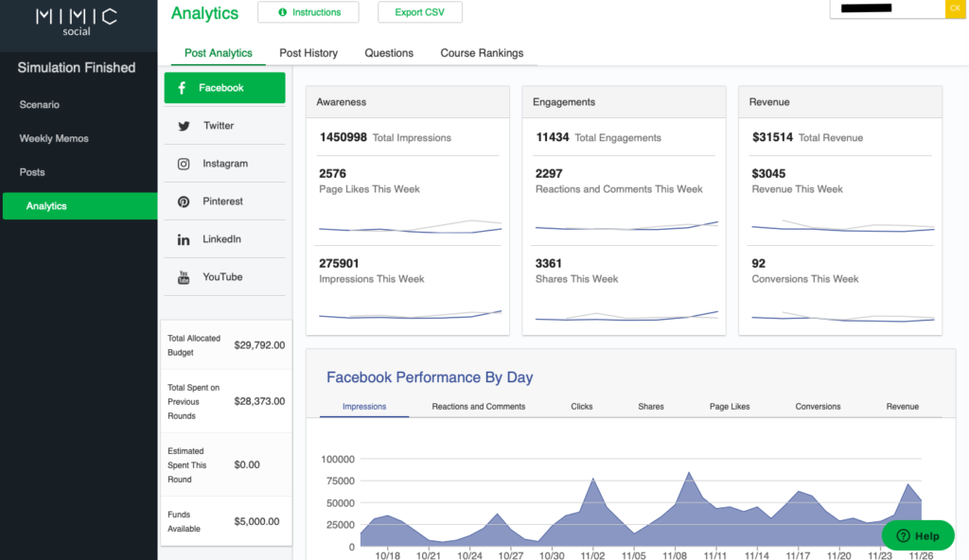Screen dimensions: 969x560
Task: Click the 92 Conversions This Week figure
Action: (x=758, y=263)
